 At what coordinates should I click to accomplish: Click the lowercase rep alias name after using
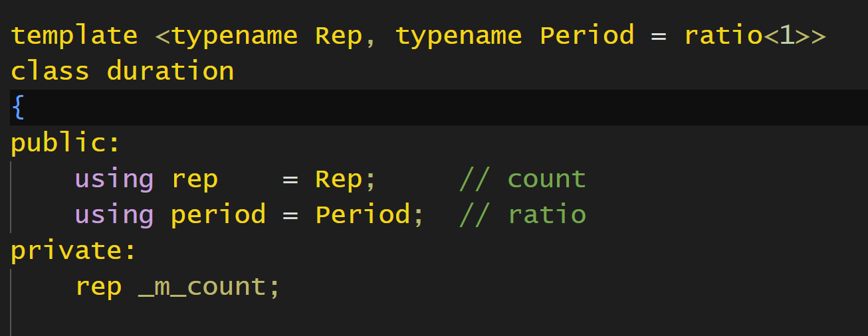click(x=194, y=179)
